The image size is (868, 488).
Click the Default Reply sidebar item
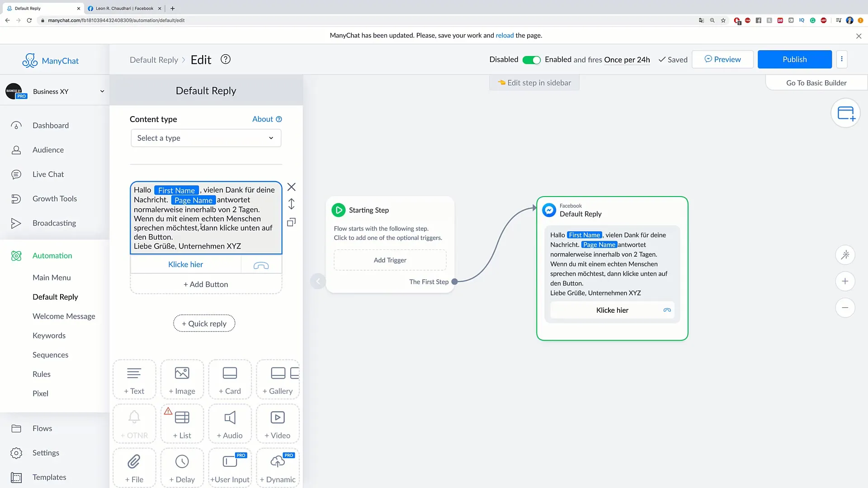pyautogui.click(x=56, y=296)
